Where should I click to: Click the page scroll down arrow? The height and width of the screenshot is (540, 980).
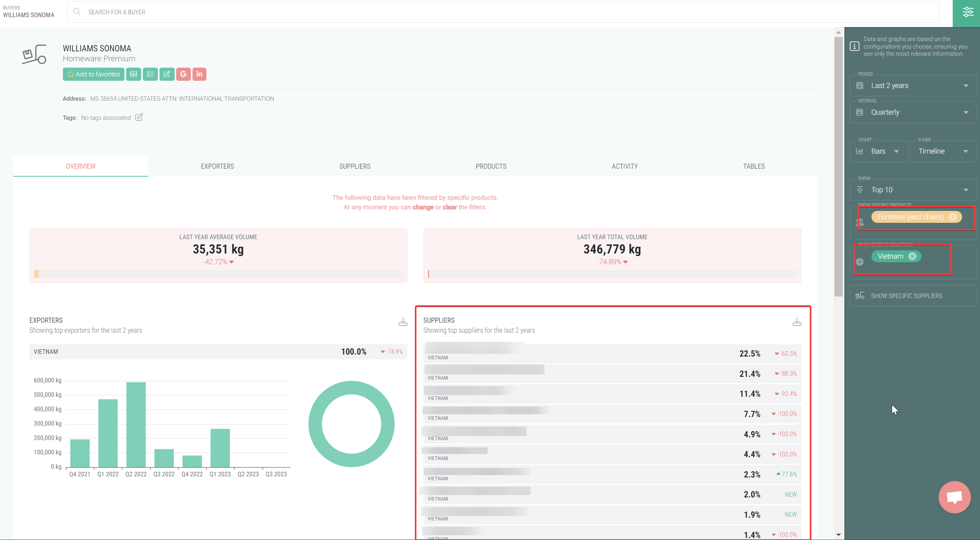[x=838, y=535]
